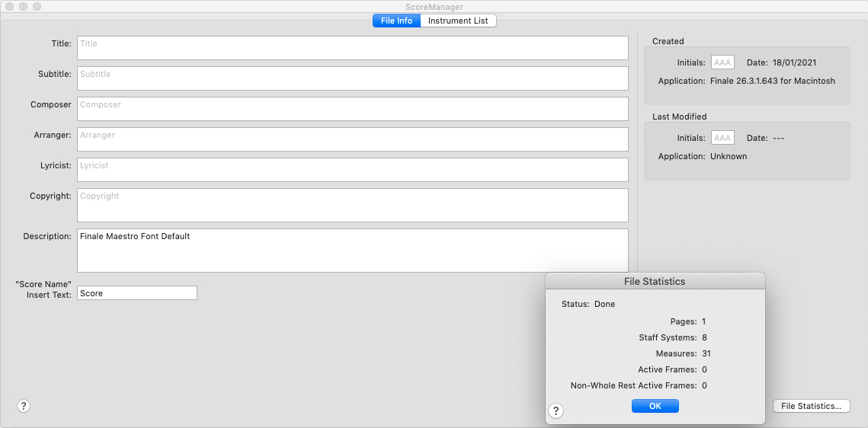868x428 pixels.
Task: Minimize the ScoreManager window
Action: [23, 6]
